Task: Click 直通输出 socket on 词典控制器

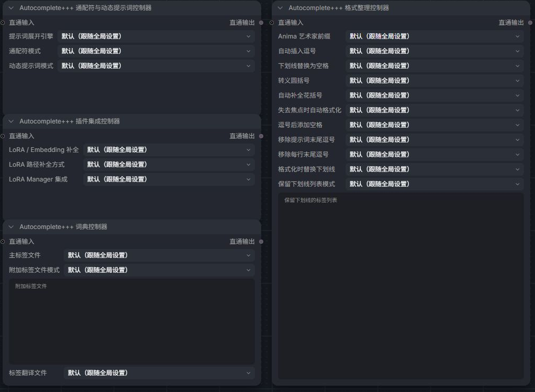Action: pyautogui.click(x=261, y=242)
